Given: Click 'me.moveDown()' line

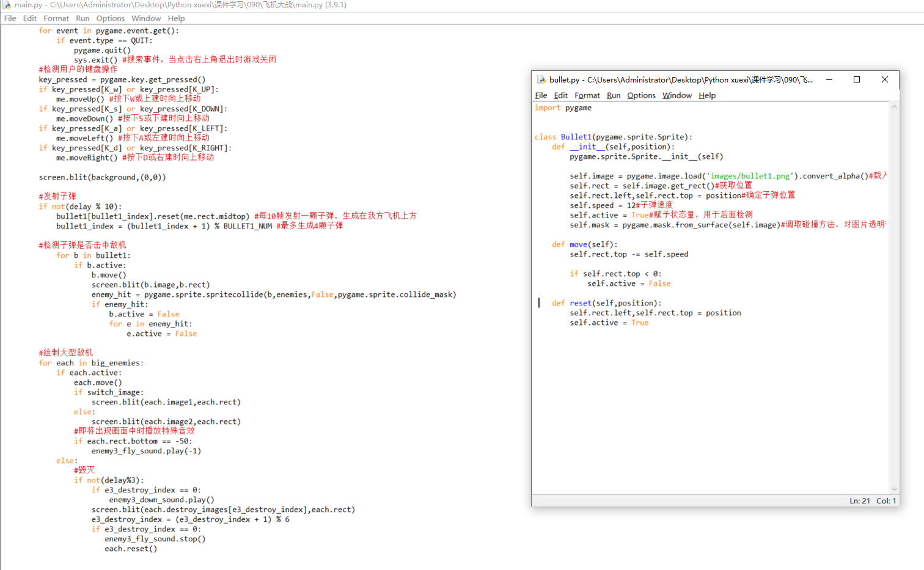Looking at the screenshot, I should [85, 119].
